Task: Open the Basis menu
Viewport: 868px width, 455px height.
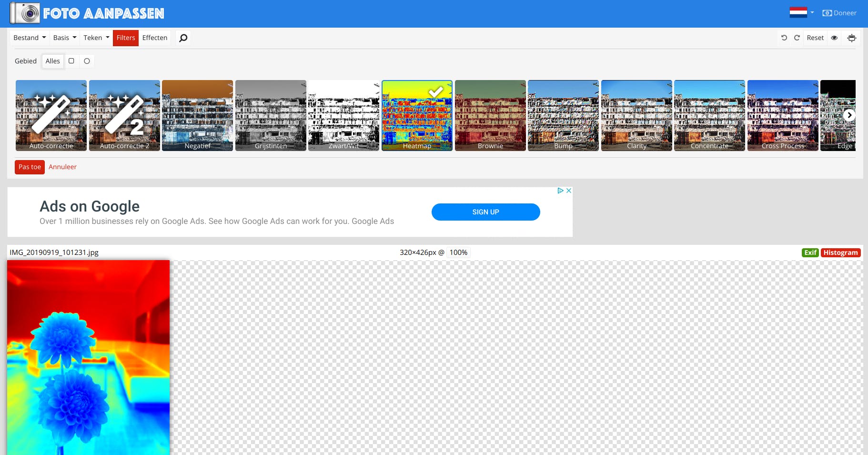Action: click(65, 38)
